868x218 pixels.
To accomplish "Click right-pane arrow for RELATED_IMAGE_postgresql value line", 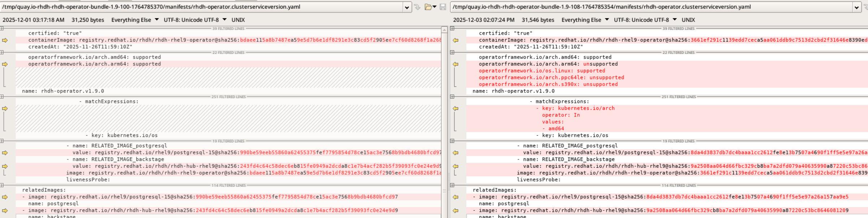I will tap(455, 153).
